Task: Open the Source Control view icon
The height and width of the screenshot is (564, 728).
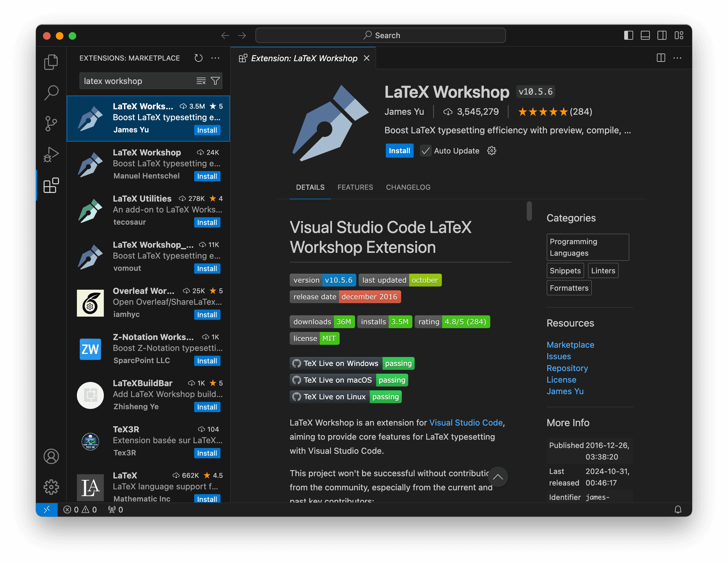Action: pos(51,124)
